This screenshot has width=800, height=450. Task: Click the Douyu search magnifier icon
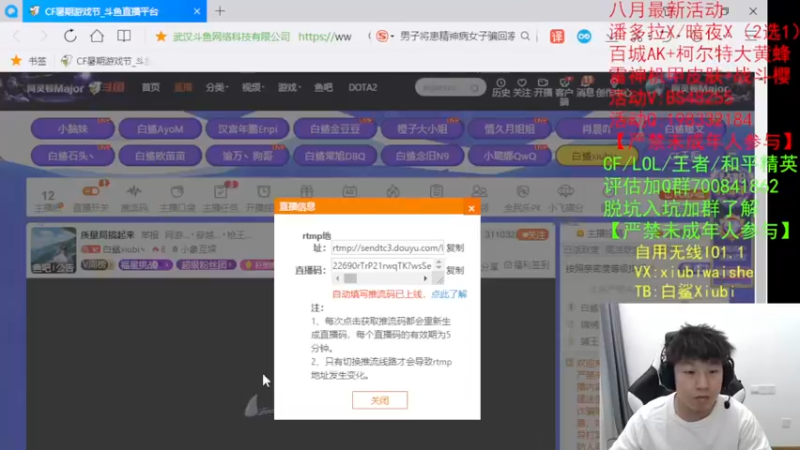coord(475,88)
